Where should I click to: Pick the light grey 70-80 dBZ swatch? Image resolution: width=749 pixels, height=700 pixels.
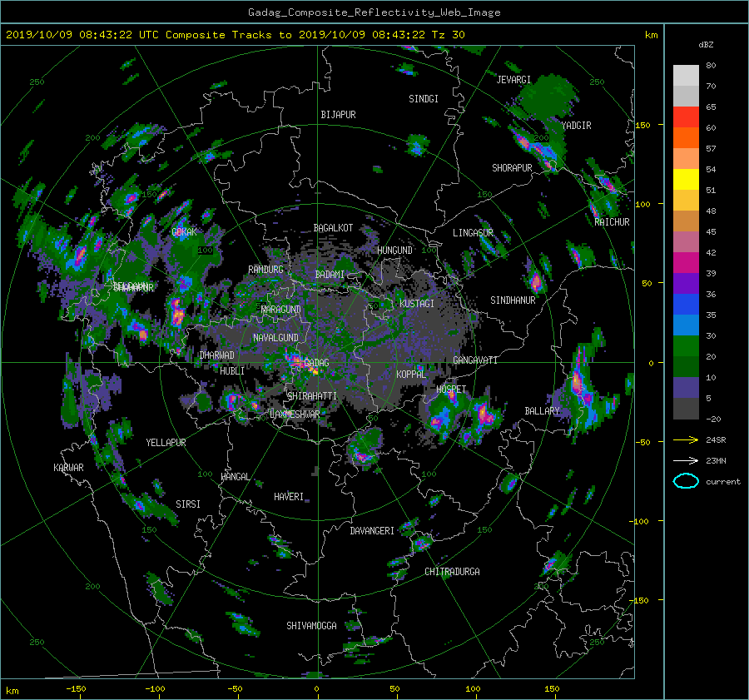pos(686,75)
